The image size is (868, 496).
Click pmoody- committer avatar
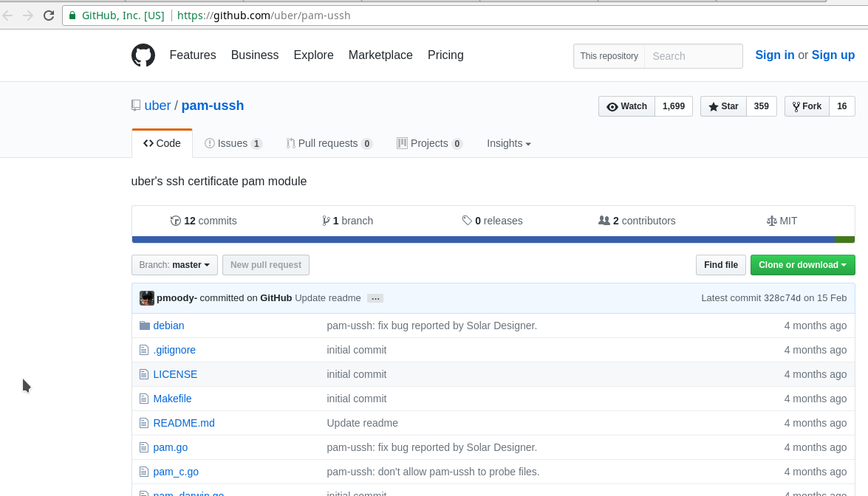pyautogui.click(x=147, y=298)
